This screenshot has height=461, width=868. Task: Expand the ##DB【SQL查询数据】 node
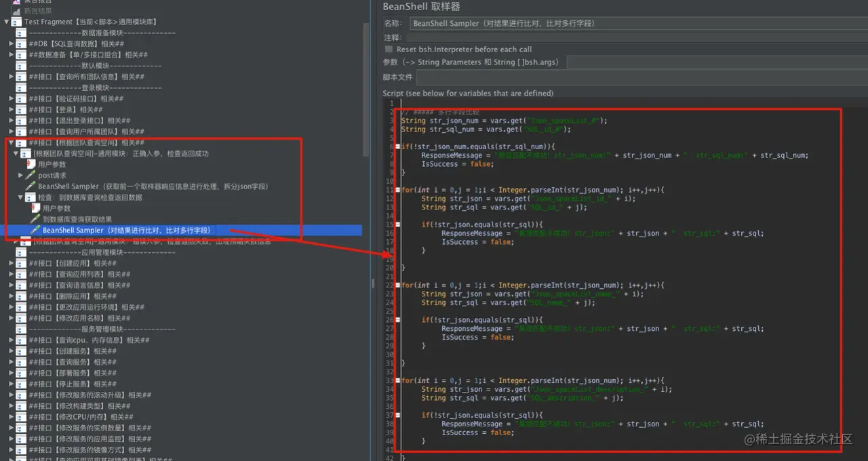[12, 43]
